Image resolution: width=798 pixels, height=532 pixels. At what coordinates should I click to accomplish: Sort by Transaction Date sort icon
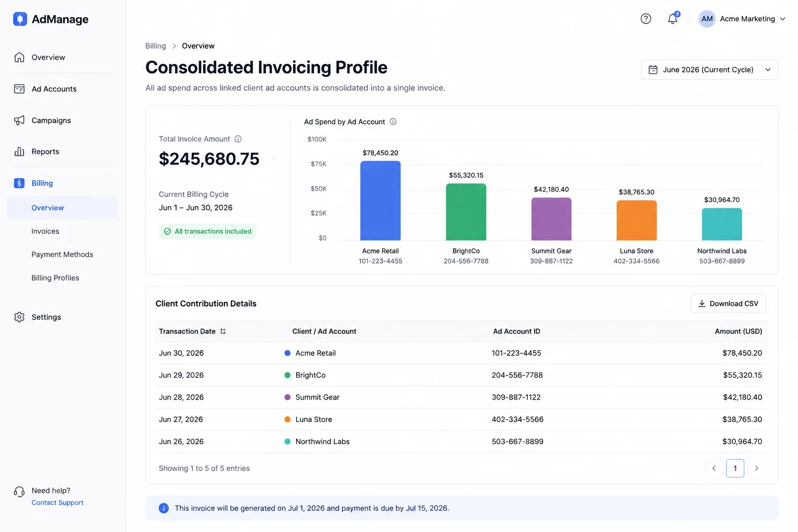(x=223, y=331)
